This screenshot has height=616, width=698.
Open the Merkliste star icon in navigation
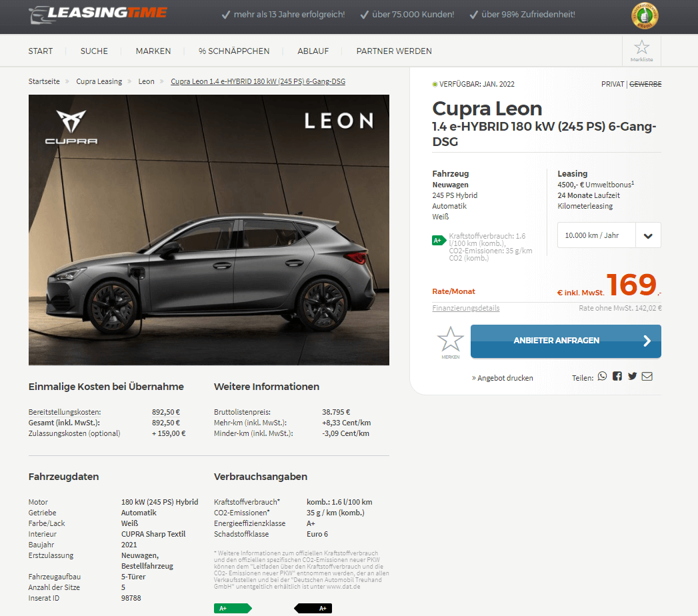point(641,51)
